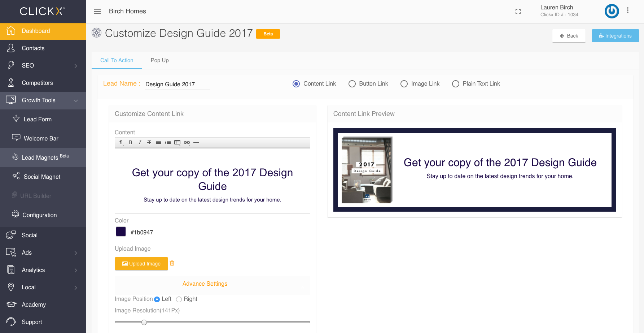Open the three-dot user options menu
This screenshot has height=333, width=644.
click(x=628, y=10)
